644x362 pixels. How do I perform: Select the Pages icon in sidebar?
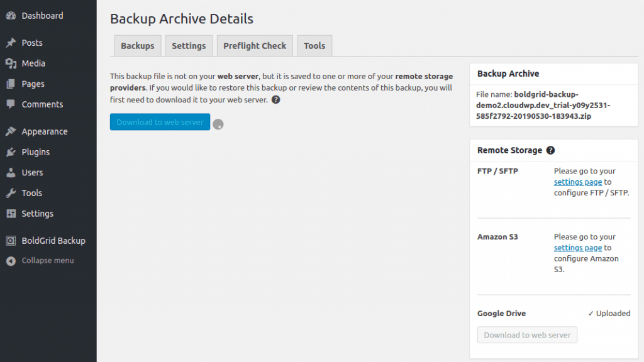tap(11, 84)
